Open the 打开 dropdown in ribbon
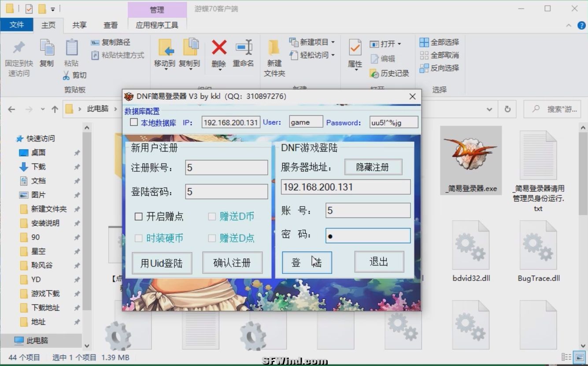 tap(386, 44)
